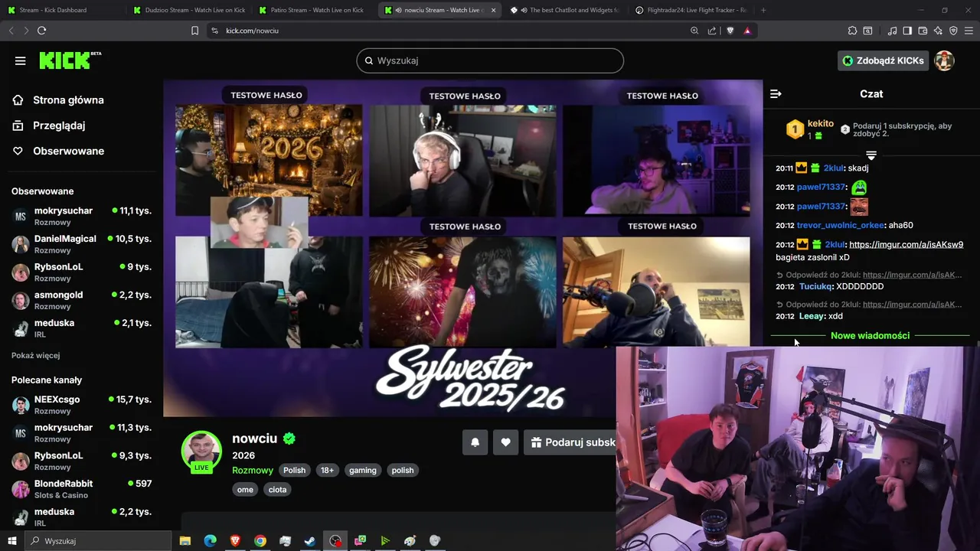Open Steam from the taskbar

coord(309,541)
